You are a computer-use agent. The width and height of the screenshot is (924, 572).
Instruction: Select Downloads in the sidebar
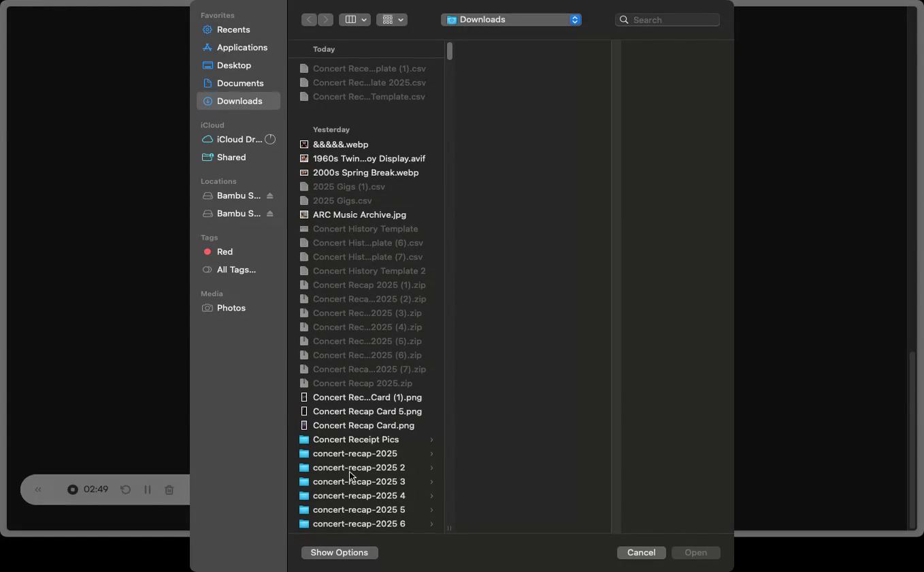click(x=239, y=101)
